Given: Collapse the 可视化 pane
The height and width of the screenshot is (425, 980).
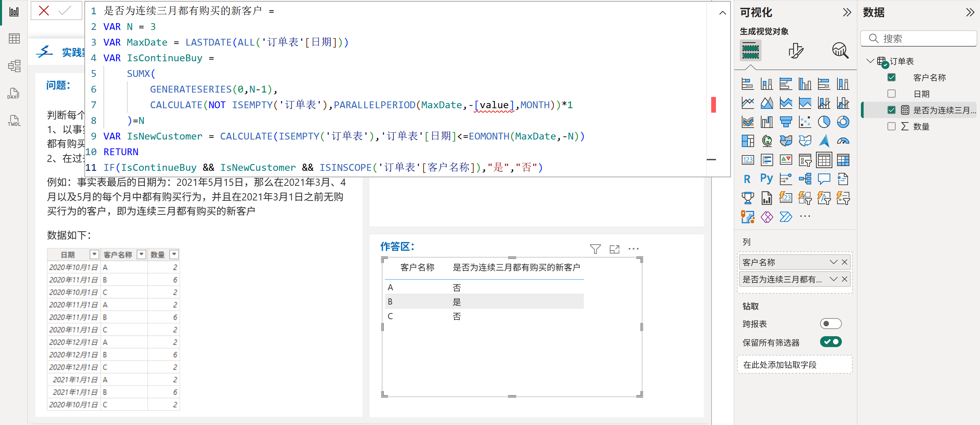Looking at the screenshot, I should pos(847,12).
